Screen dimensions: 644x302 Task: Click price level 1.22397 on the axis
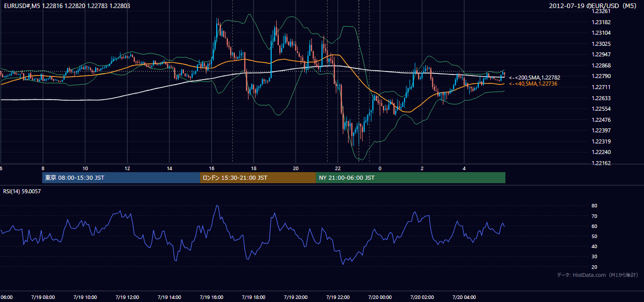pos(601,130)
